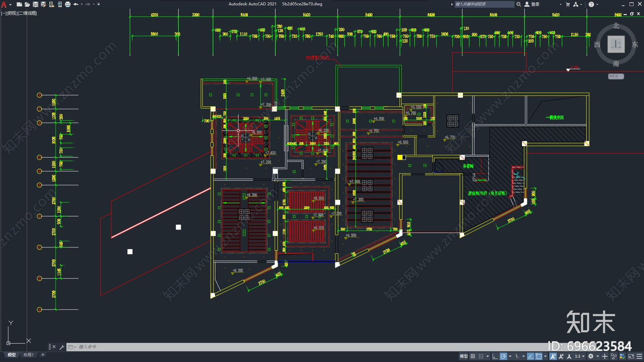
Task: Undo the last action arrow
Action: (x=76, y=4)
